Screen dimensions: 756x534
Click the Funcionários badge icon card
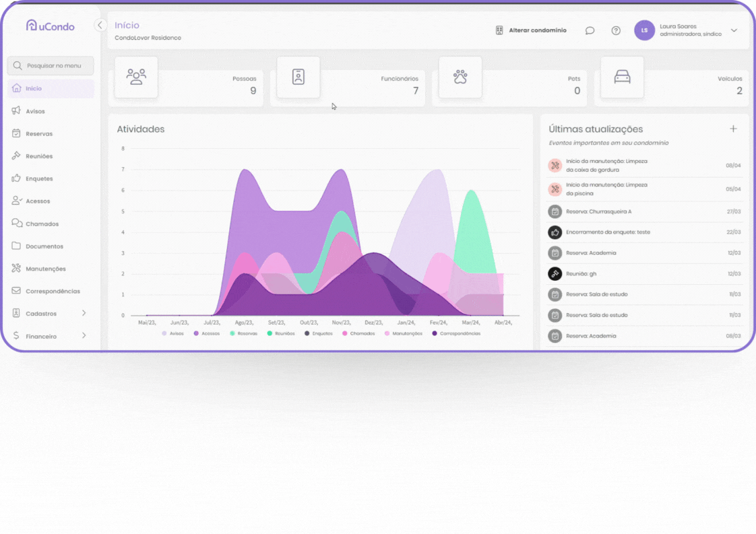click(x=298, y=77)
